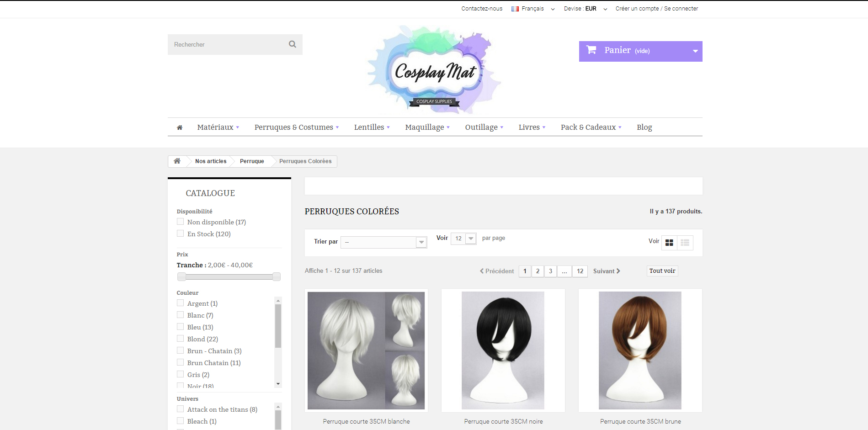
Task: Expand the Matériaux menu
Action: click(x=218, y=127)
